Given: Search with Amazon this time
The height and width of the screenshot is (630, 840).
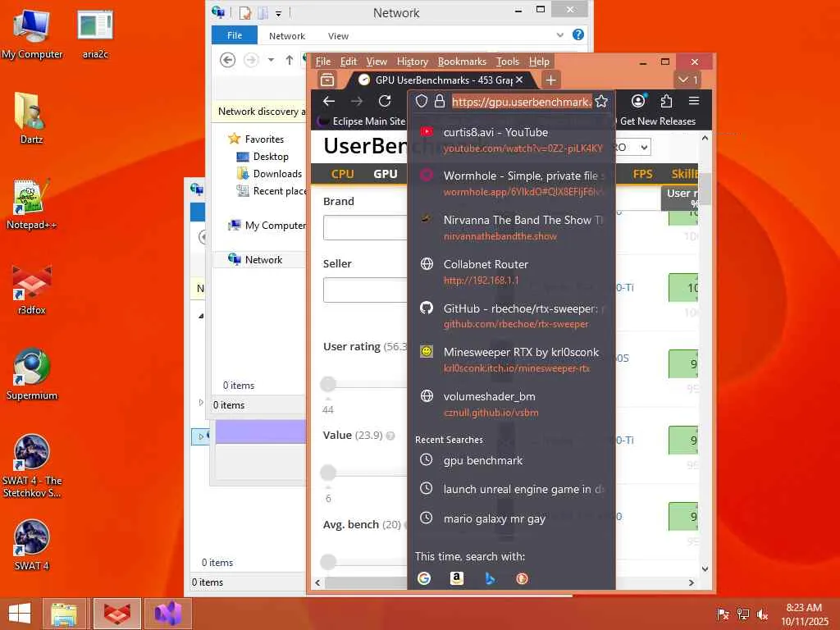Looking at the screenshot, I should coord(456,578).
